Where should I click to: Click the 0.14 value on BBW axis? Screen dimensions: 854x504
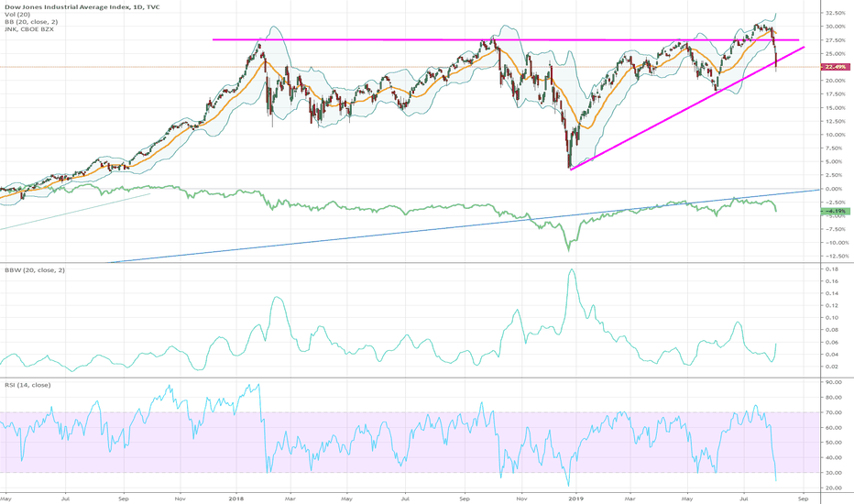tap(831, 293)
